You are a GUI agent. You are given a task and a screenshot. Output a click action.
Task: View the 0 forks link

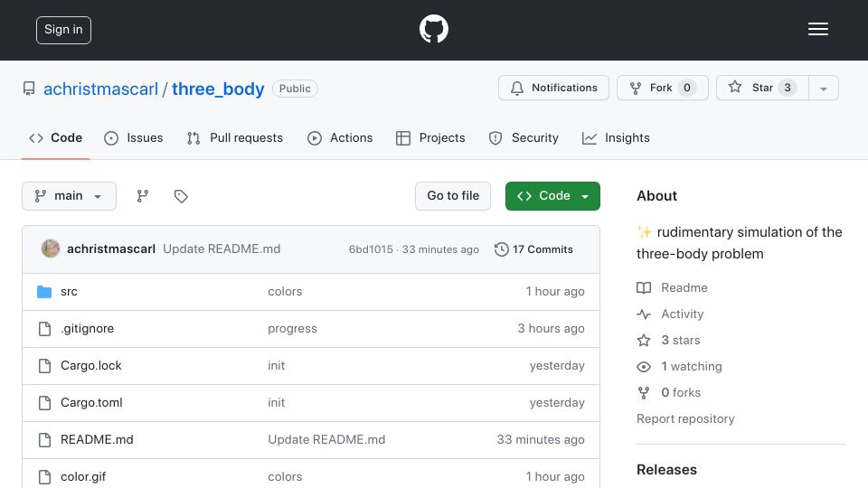tap(669, 393)
